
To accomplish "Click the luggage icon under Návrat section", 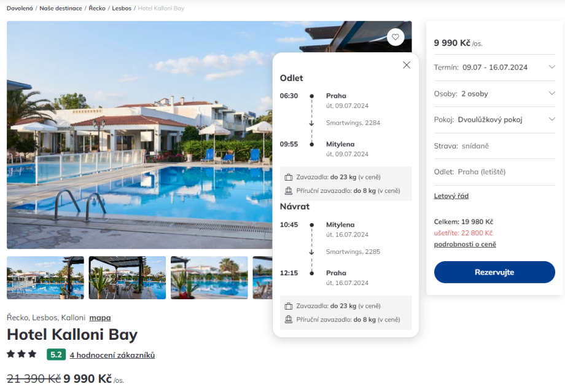I will tap(288, 306).
